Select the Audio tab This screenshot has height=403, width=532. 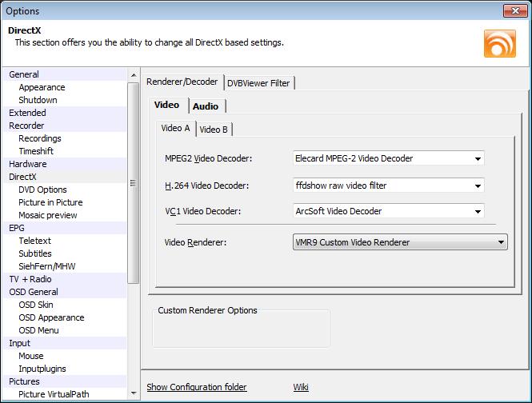tap(206, 106)
